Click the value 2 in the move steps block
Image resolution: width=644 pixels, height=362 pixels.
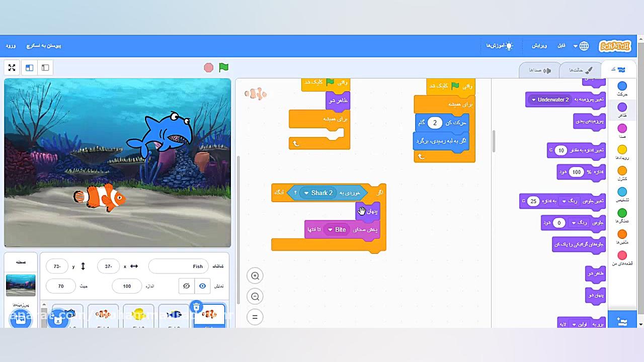tap(435, 123)
